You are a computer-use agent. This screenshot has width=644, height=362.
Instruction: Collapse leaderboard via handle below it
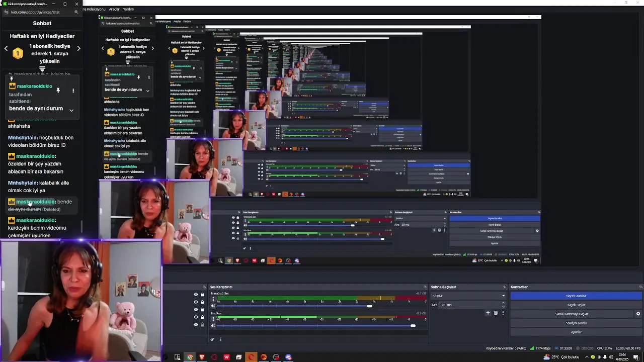(42, 69)
